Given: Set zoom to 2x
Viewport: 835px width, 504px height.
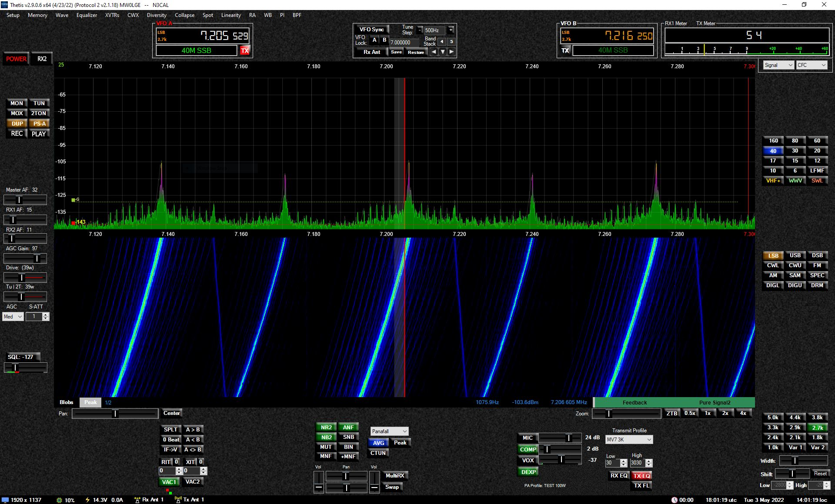Looking at the screenshot, I should [x=725, y=413].
